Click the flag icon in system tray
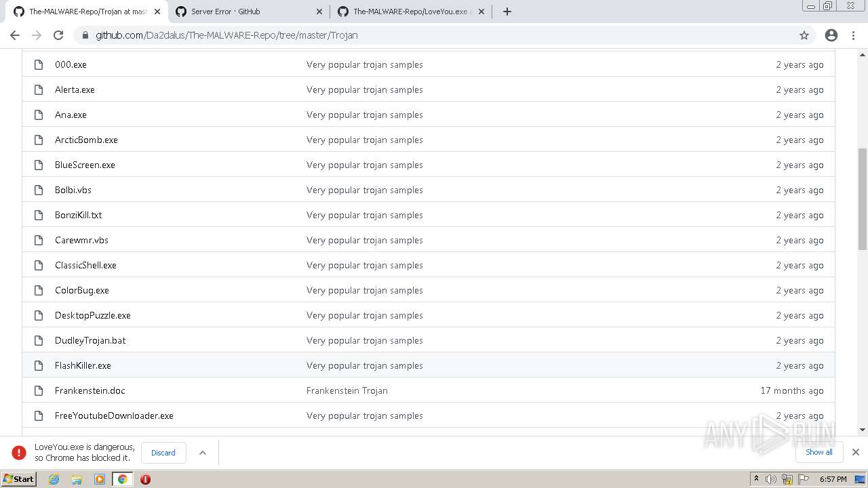This screenshot has width=868, height=488. pyautogui.click(x=804, y=479)
